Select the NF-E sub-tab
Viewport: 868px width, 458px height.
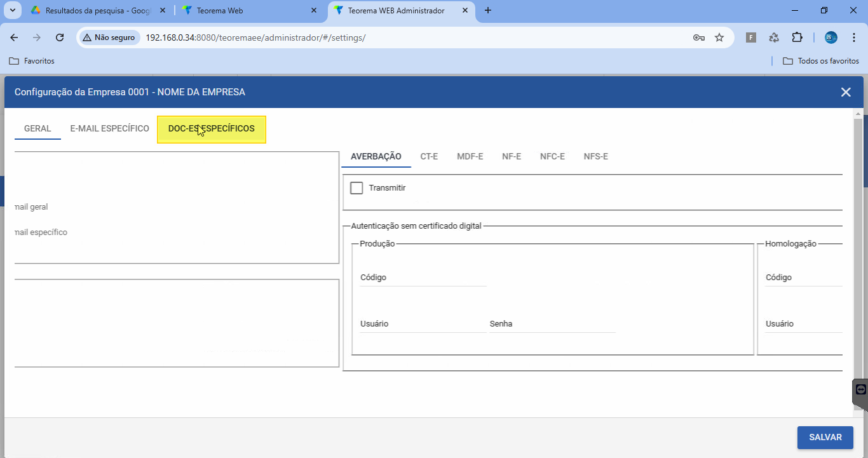click(512, 156)
